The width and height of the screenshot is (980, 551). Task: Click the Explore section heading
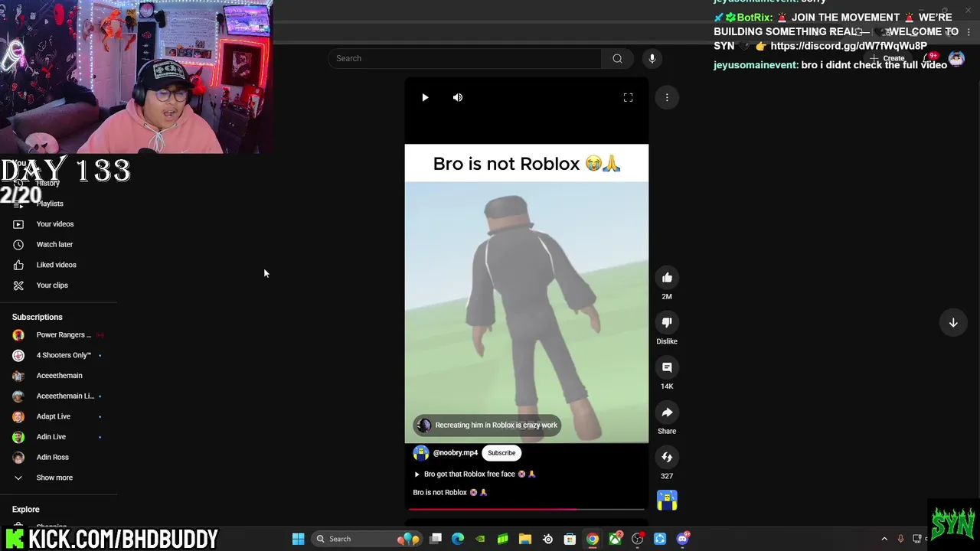26,509
